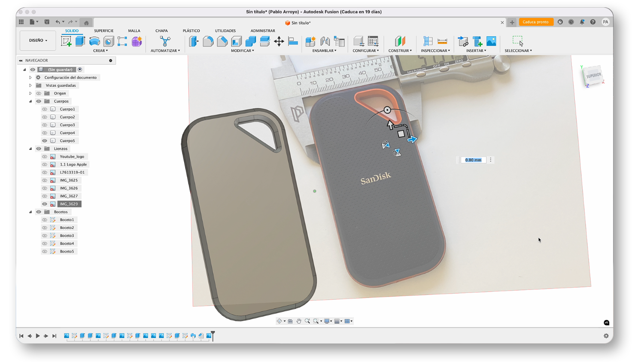
Task: Show the Youtube_logo canvas
Action: coord(45,157)
